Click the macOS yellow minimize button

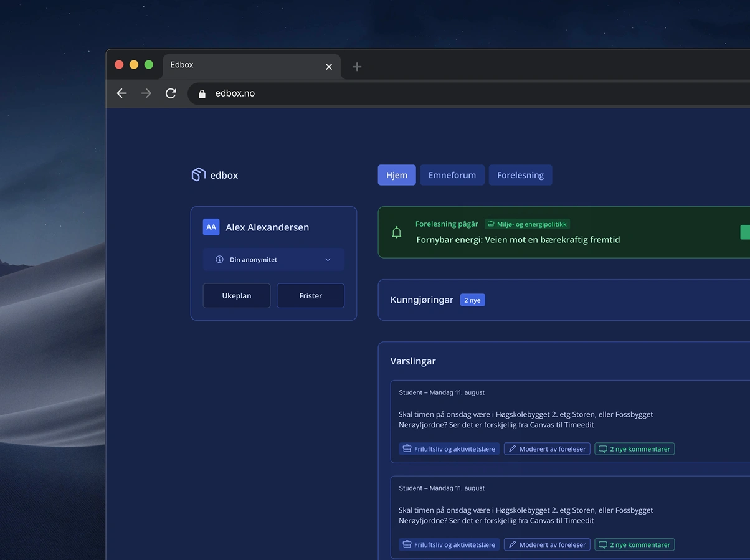click(x=134, y=65)
